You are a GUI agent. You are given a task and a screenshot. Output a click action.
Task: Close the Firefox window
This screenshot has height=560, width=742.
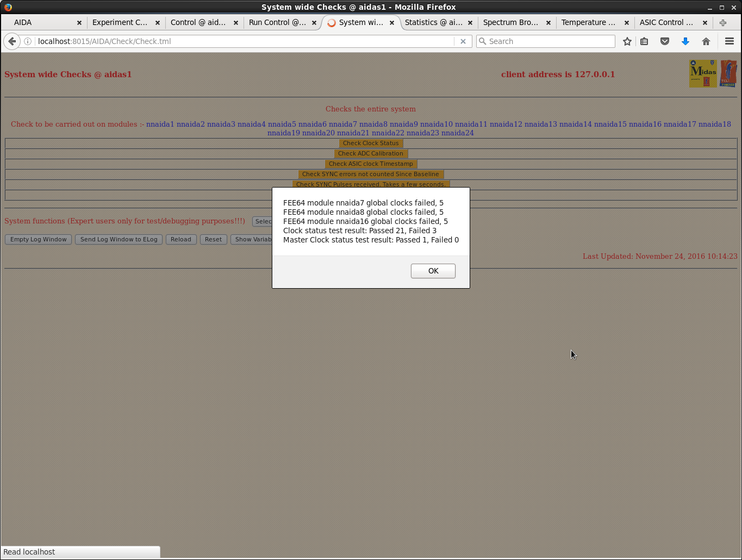(734, 8)
